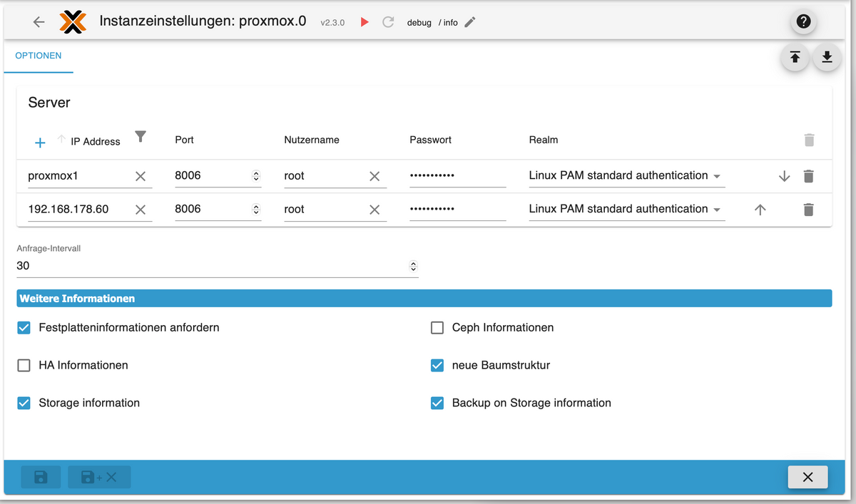Toggle the neue Baumstruktur checkbox

coord(437,366)
